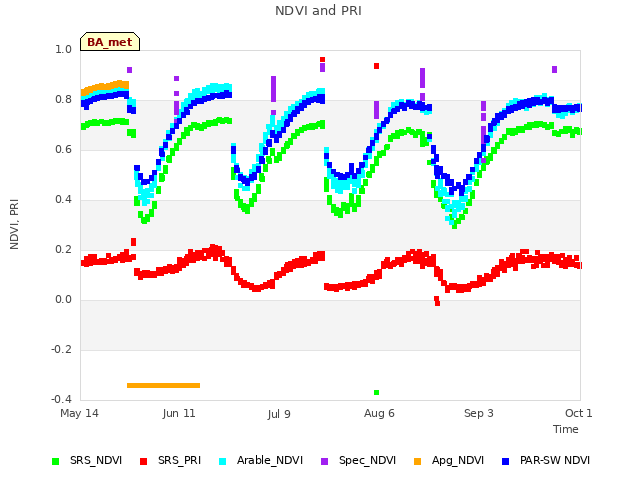Toggle the PAR-SW NDVI legend entry

(x=546, y=461)
